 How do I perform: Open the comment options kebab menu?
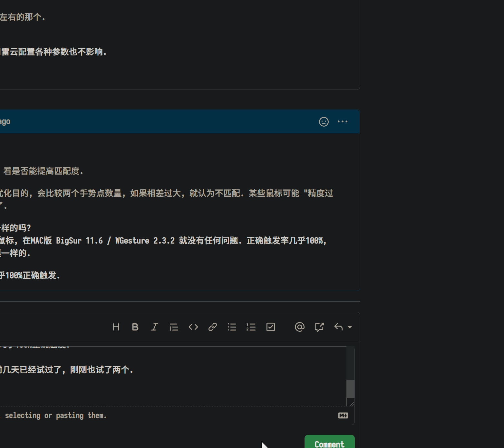pos(343,121)
